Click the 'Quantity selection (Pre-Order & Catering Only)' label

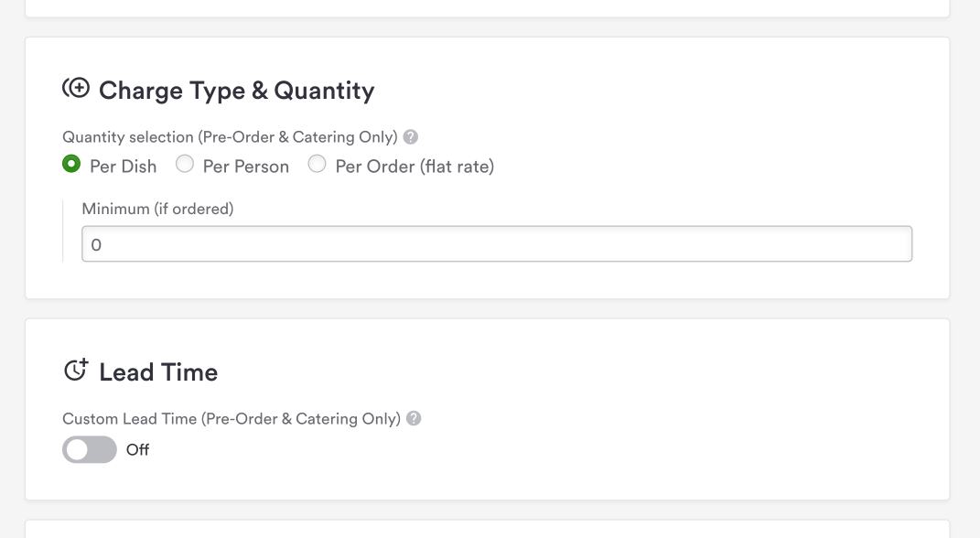coord(230,137)
